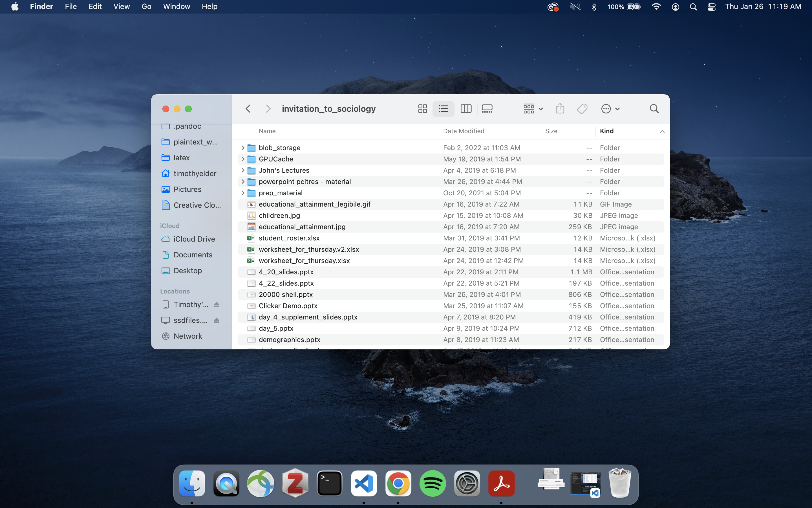This screenshot has width=812, height=508.
Task: Open Creative Clo... in the sidebar
Action: tap(191, 205)
